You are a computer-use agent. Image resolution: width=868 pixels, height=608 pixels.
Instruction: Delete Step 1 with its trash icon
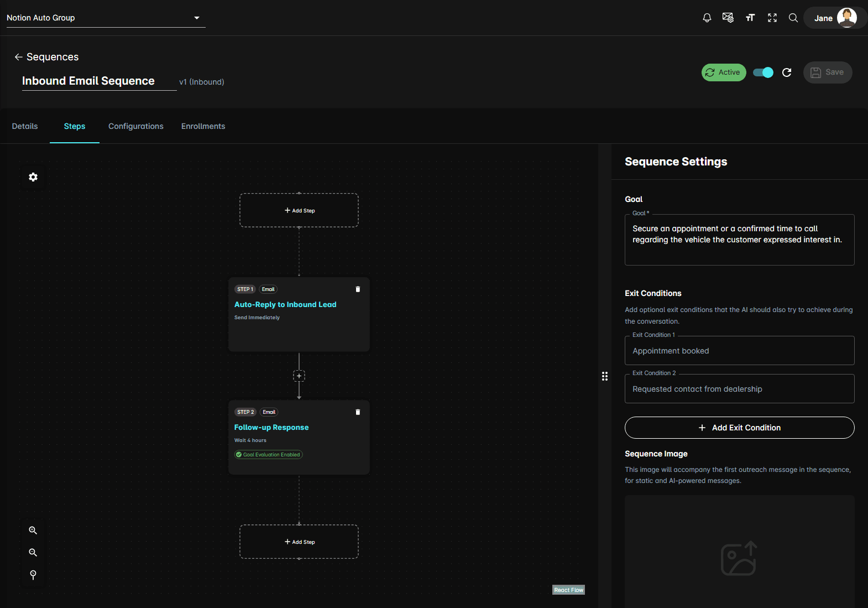[x=358, y=289]
